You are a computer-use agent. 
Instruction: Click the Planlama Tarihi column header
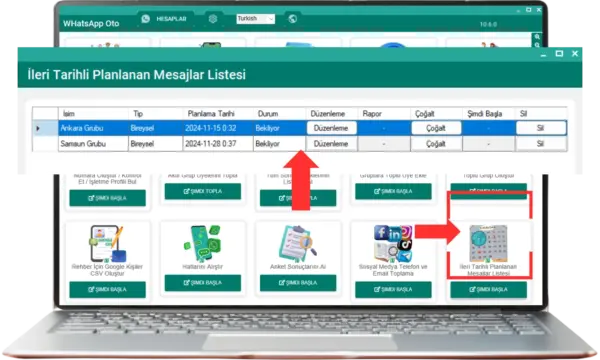click(218, 114)
